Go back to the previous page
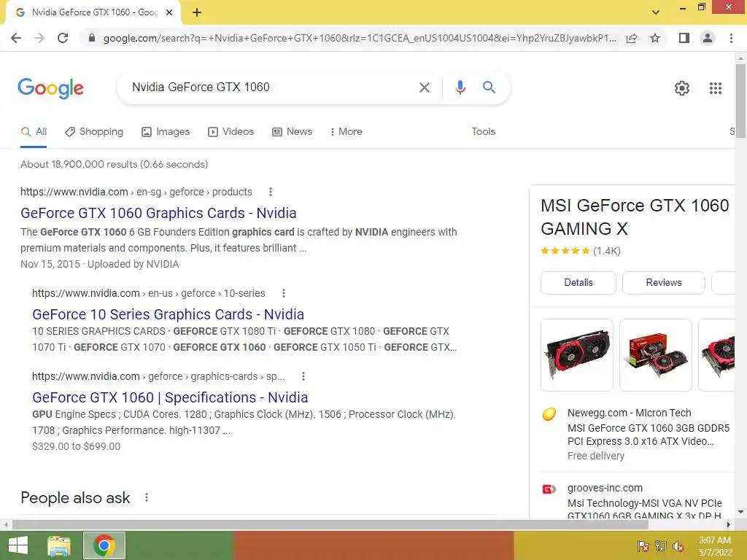Image resolution: width=747 pixels, height=560 pixels. pos(16,38)
